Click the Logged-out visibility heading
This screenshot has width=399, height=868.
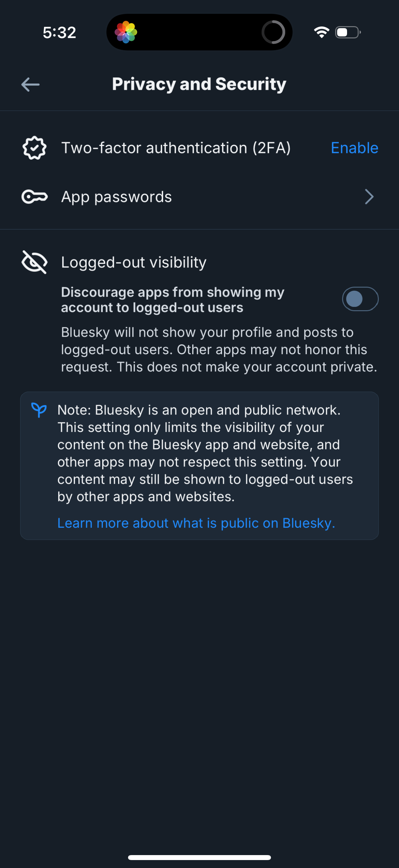click(x=134, y=262)
